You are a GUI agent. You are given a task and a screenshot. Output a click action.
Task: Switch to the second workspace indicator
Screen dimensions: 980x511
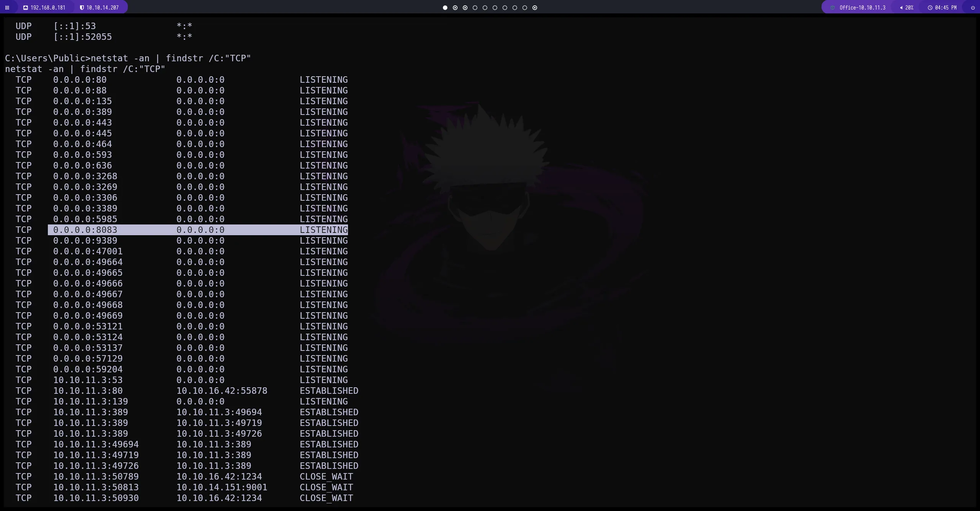[455, 8]
